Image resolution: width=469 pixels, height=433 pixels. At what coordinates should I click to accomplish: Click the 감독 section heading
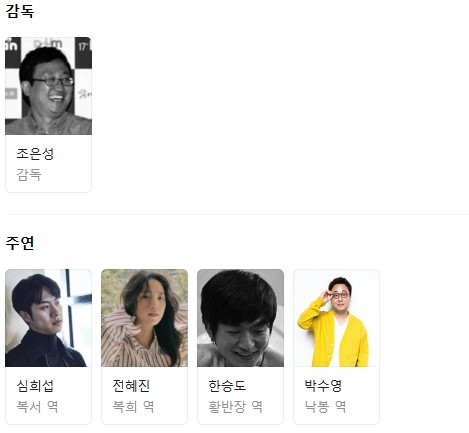[20, 11]
